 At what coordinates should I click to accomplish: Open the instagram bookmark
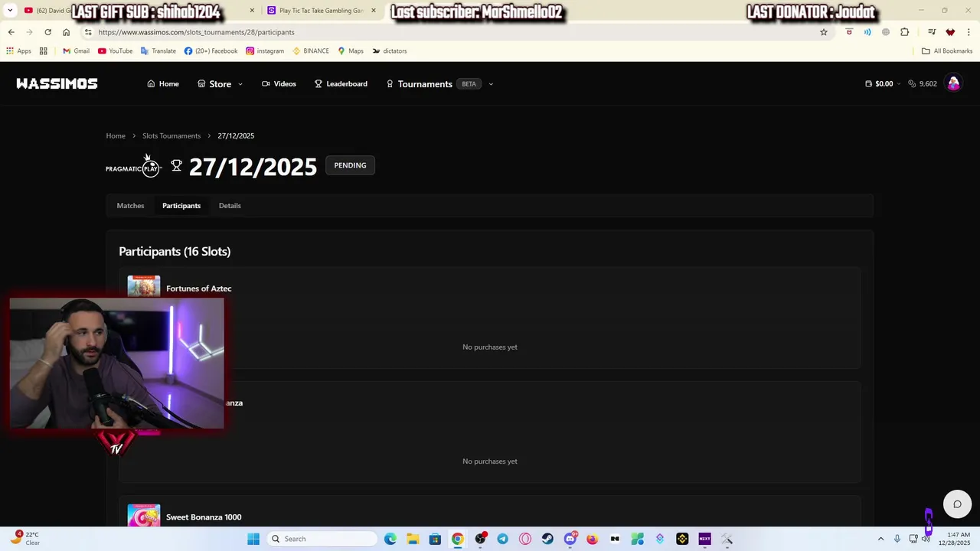[265, 51]
